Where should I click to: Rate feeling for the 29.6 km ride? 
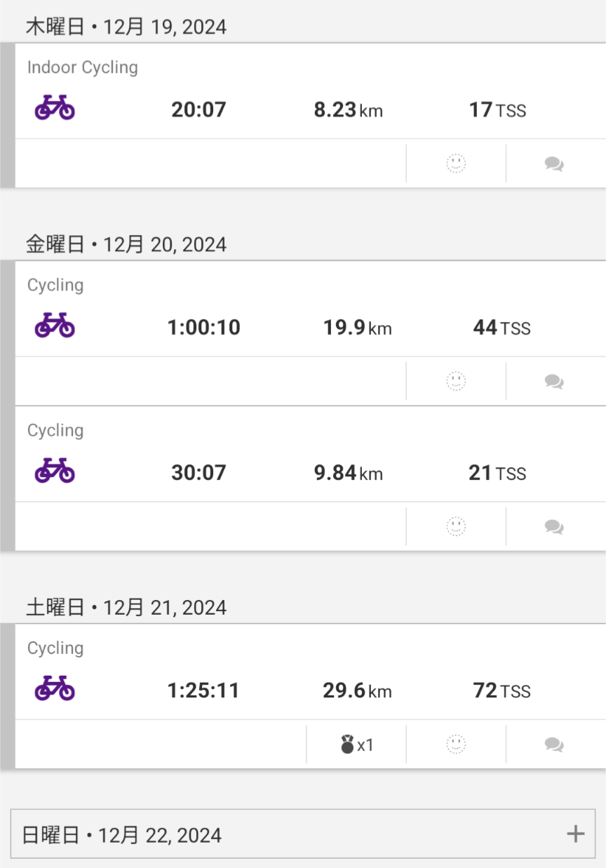(456, 744)
